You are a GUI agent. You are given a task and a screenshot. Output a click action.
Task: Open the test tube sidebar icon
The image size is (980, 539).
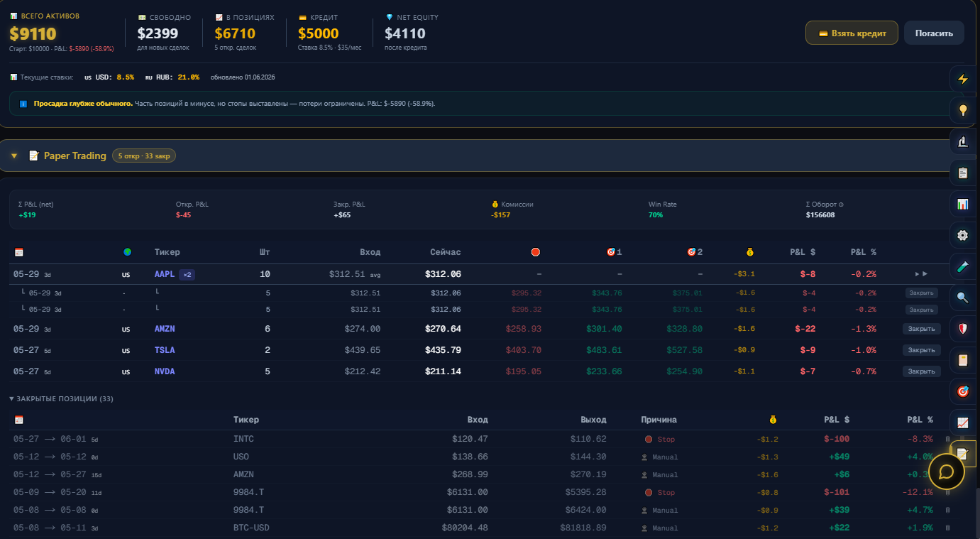963,266
